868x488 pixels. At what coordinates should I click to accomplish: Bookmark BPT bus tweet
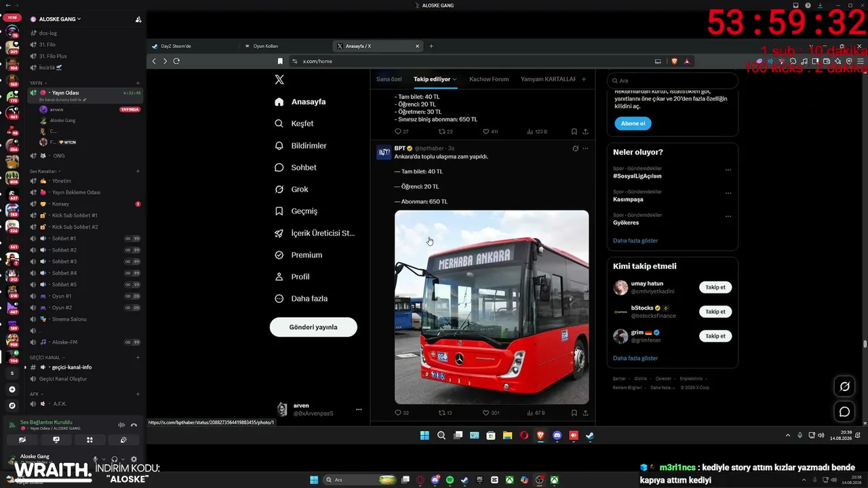pyautogui.click(x=574, y=413)
